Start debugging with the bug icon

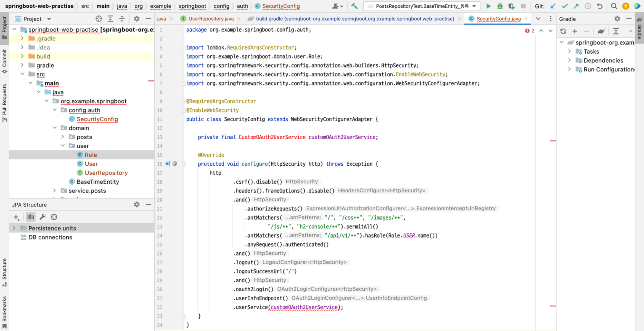500,6
